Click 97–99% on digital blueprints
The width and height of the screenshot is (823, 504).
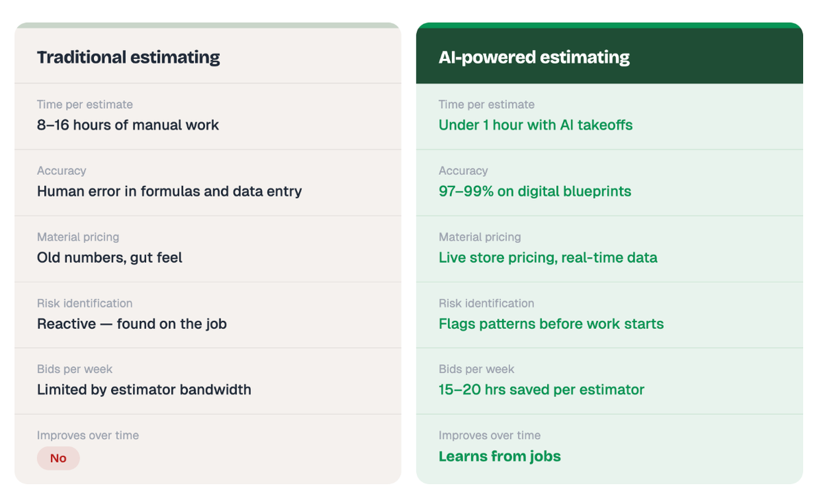[x=535, y=191]
